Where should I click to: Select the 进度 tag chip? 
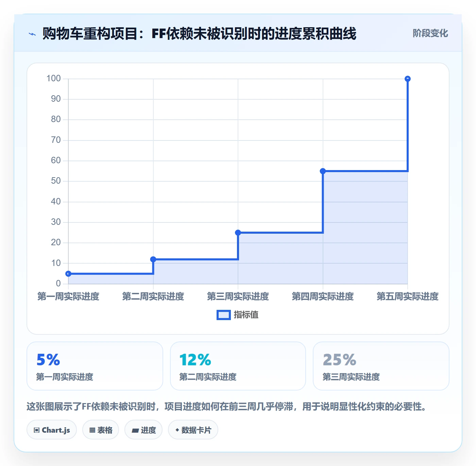click(x=143, y=430)
